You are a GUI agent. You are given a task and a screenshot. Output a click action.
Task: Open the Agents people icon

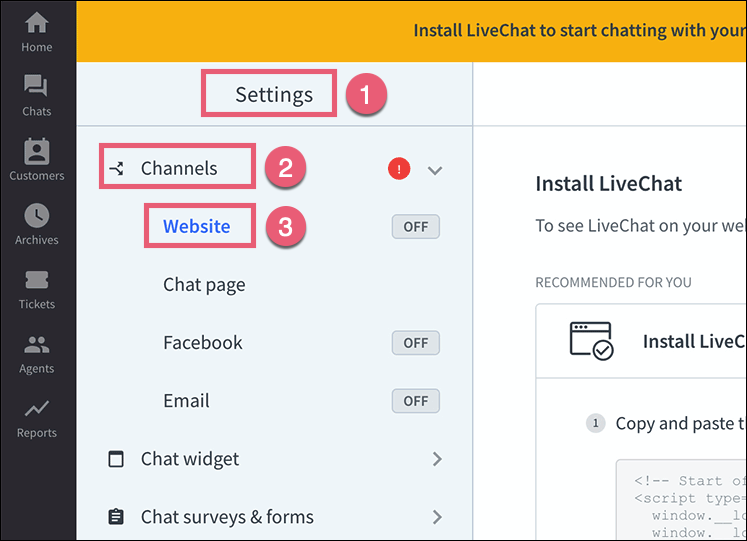37,345
